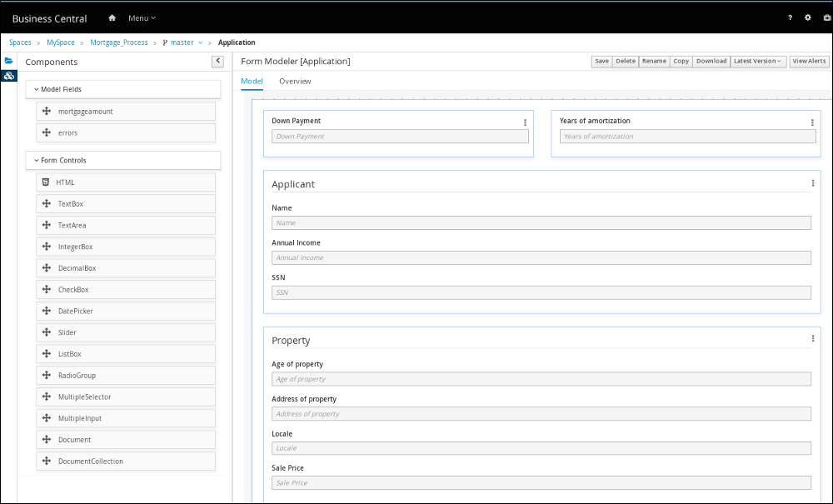Viewport: 833px width, 504px height.
Task: Collapse the Form Controls section
Action: coord(37,161)
